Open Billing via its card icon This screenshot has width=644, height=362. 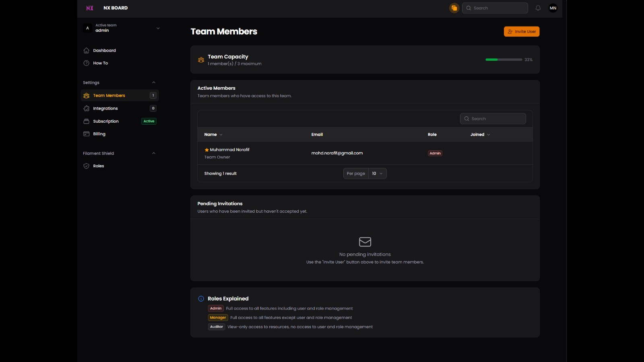click(86, 134)
